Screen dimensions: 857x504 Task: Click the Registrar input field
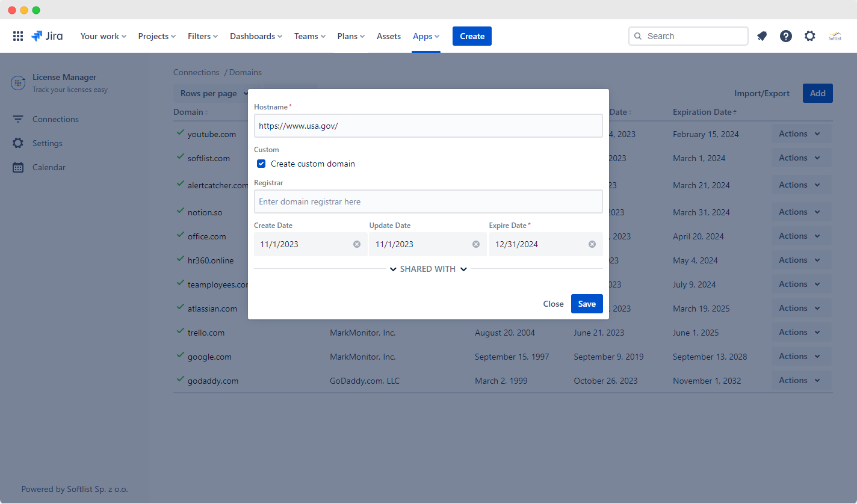tap(428, 201)
